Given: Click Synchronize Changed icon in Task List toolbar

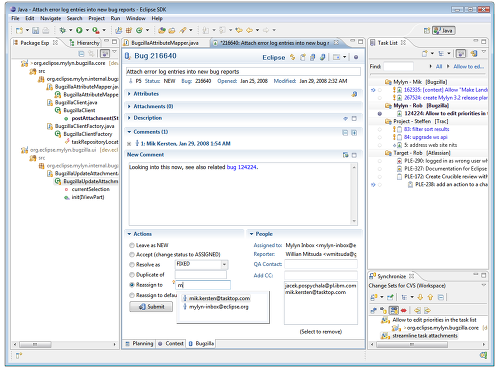Looking at the screenshot, I should tap(474, 53).
